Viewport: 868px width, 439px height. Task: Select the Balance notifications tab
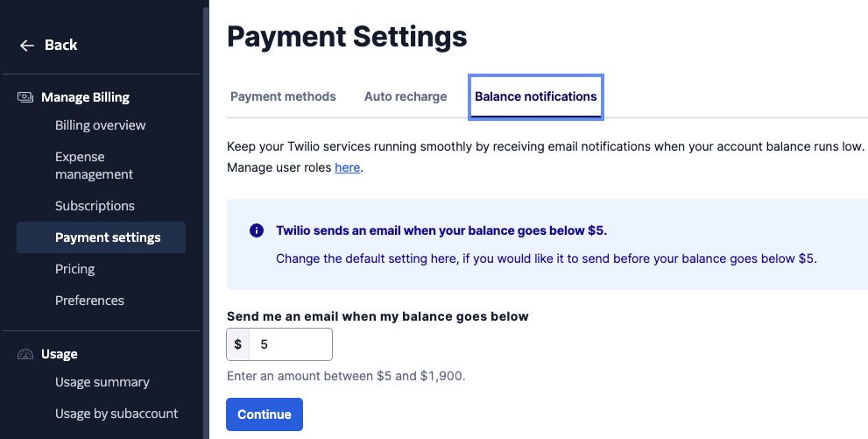(535, 96)
